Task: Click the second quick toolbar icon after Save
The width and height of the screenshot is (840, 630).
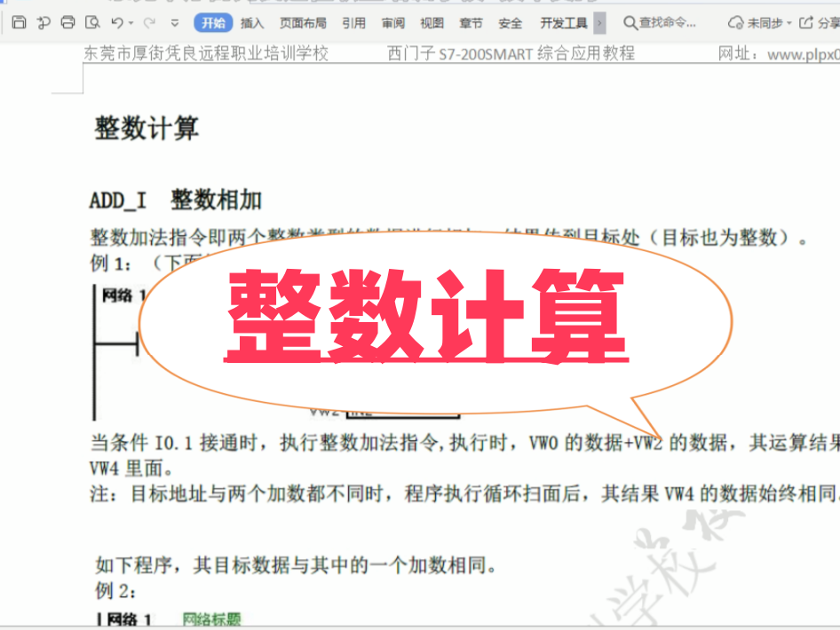Action: [x=43, y=23]
